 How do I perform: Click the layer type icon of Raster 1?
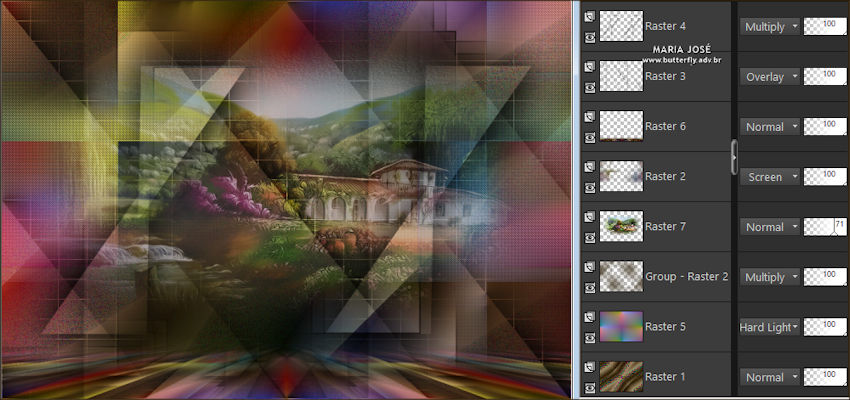tap(590, 368)
